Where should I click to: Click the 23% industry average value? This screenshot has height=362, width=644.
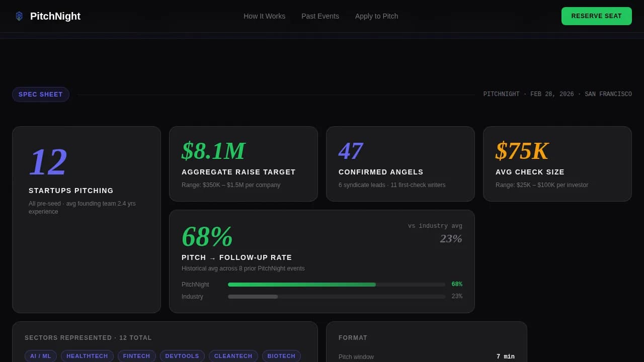click(451, 238)
